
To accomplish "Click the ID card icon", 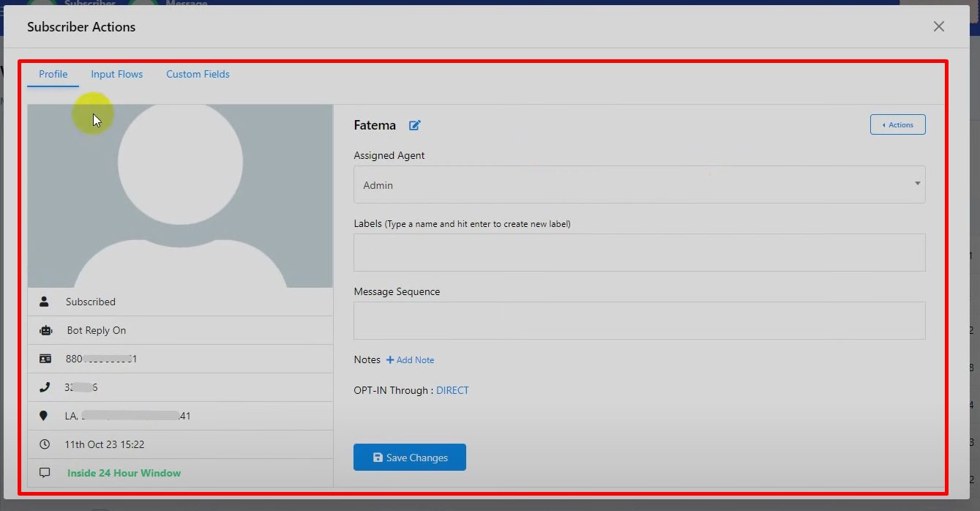I will (x=45, y=359).
